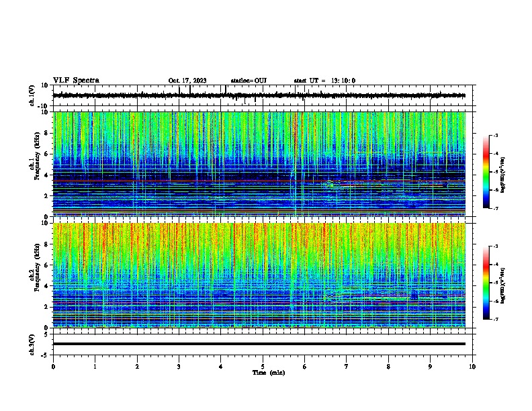Select the "ch.1 Frequency (kHz)" axis label

click(34, 156)
